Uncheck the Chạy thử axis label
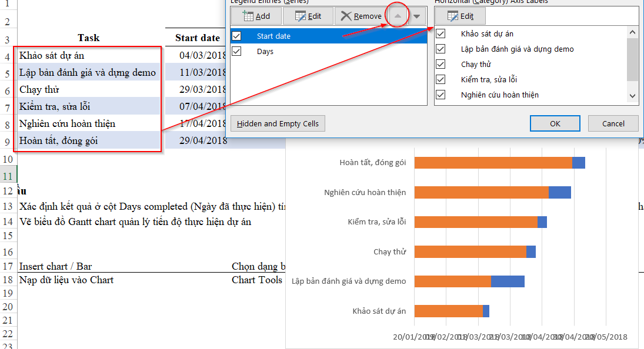This screenshot has width=644, height=349. [441, 64]
